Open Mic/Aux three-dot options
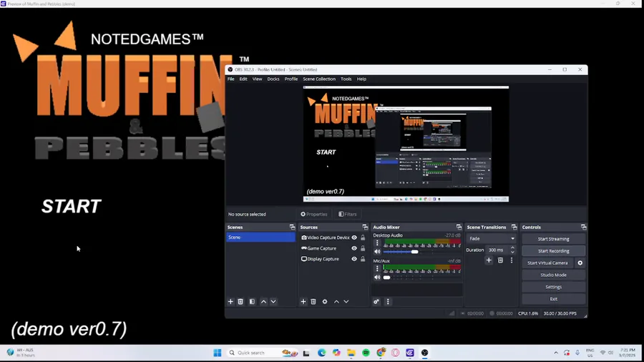This screenshot has height=362, width=644. point(377,268)
